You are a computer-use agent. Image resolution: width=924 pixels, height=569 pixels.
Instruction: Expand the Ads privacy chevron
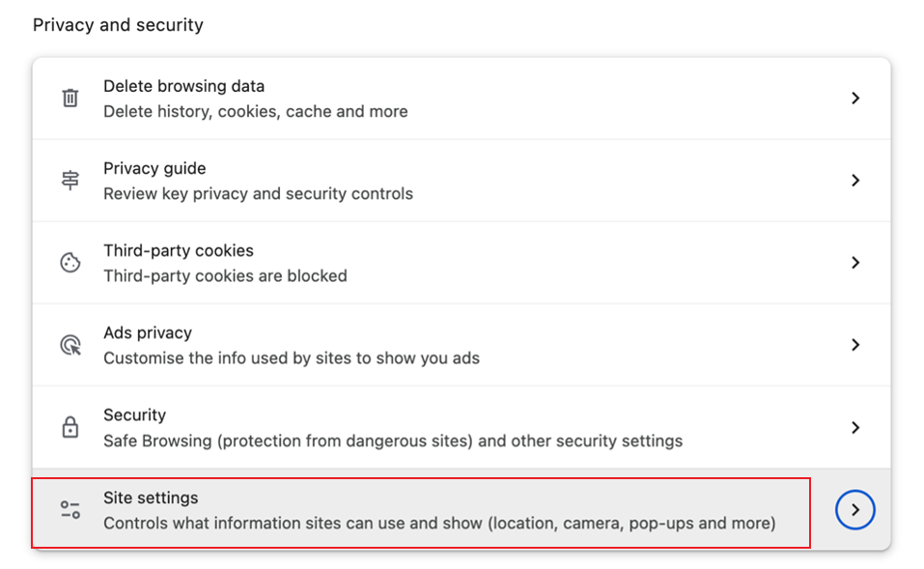pos(855,343)
